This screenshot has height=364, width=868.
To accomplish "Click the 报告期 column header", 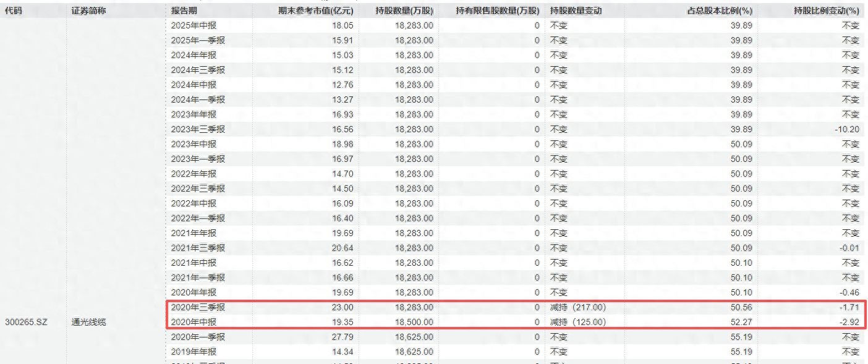I will pos(184,11).
